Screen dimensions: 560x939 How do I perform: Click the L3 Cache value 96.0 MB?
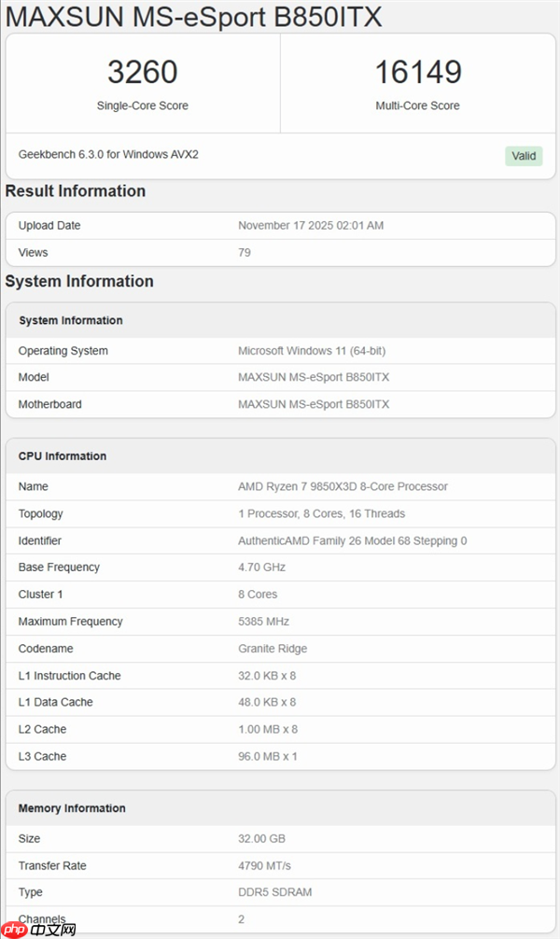pos(268,756)
